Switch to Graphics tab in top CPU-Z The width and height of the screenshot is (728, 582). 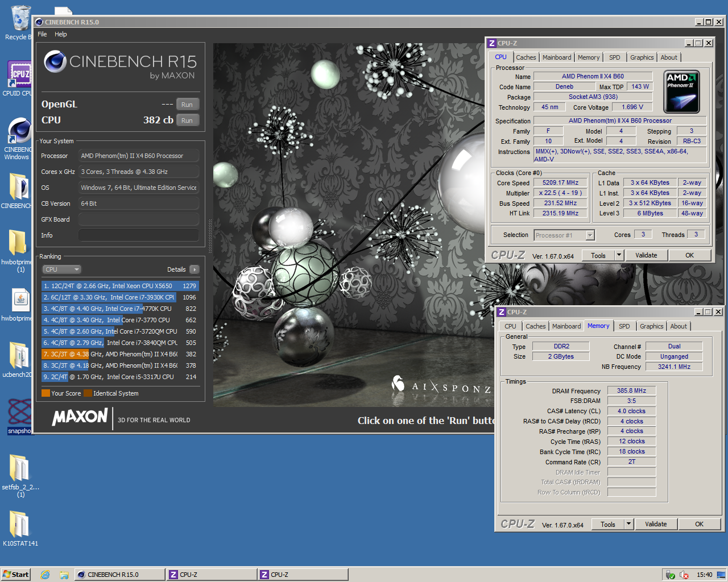coord(642,57)
